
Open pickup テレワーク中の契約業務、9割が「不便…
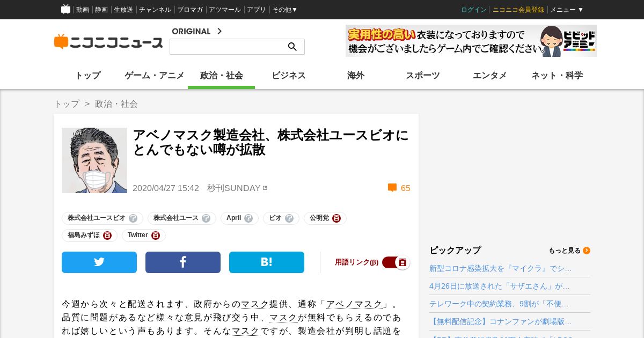coord(499,304)
